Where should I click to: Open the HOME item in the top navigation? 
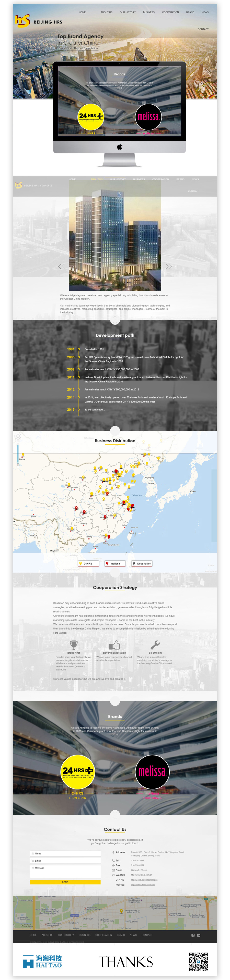pos(82,12)
